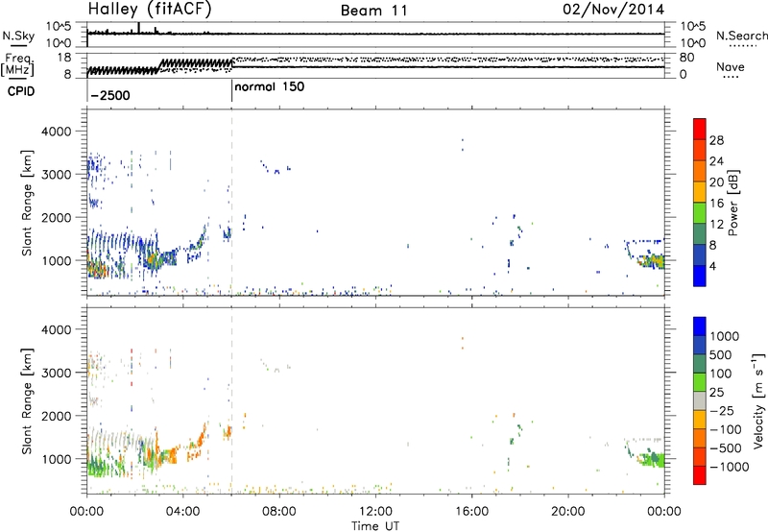This screenshot has width=768, height=532.
Task: Click 'Slant Range [km]' label of the power panel
Action: 27,203
